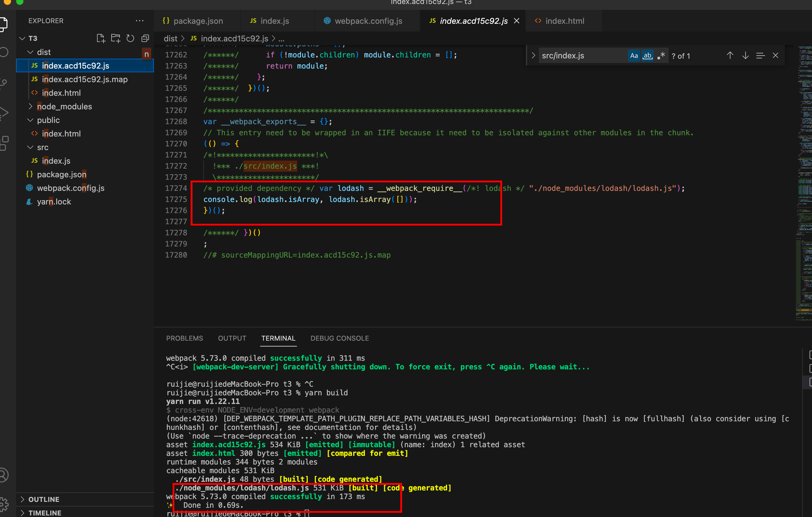Open yarn.lock in the file tree
The width and height of the screenshot is (812, 517).
pos(85,202)
